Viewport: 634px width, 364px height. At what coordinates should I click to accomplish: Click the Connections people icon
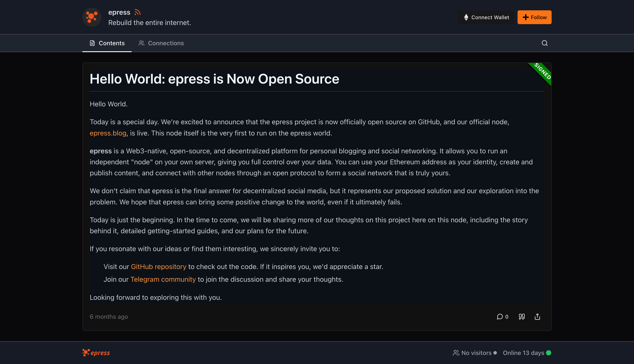coord(141,43)
